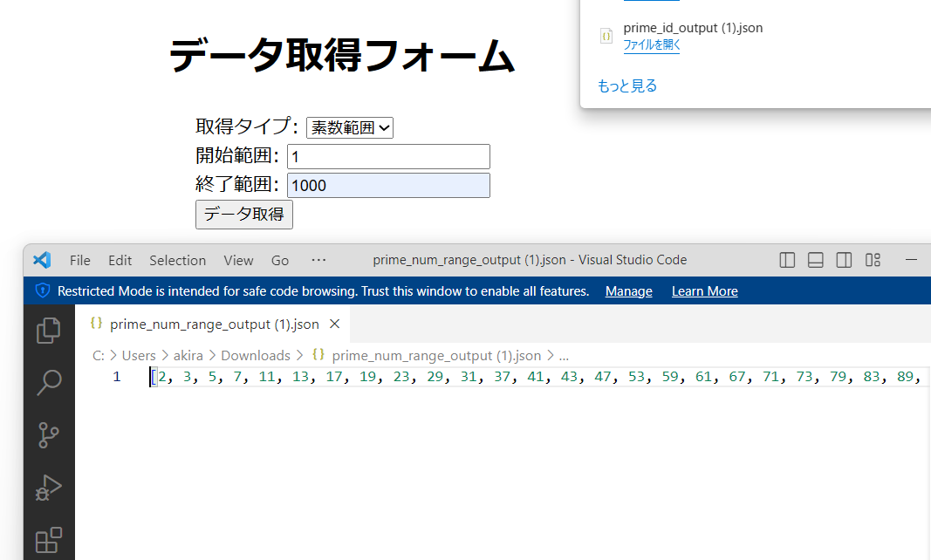Select the prime_num_range_output (1).json editor tab
This screenshot has height=560, width=931.
213,324
